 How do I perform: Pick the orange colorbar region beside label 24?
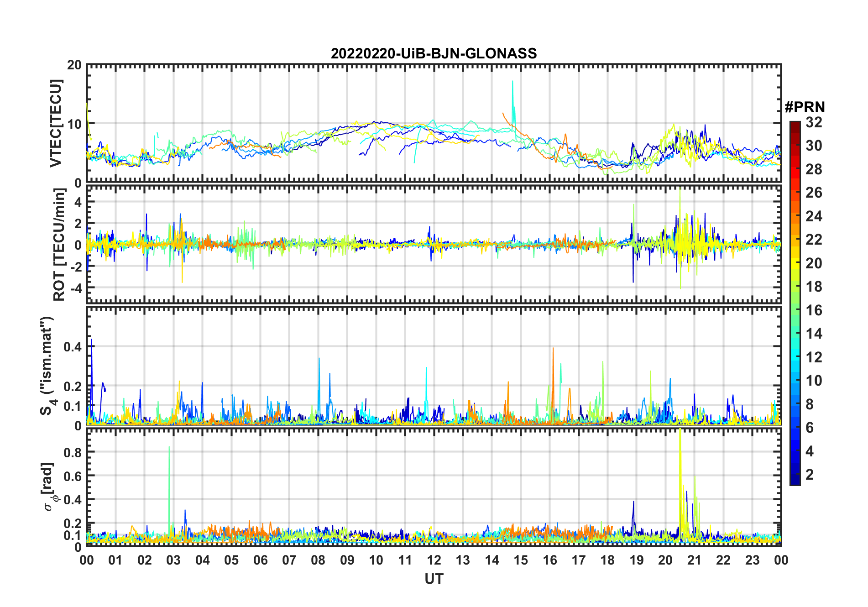click(795, 216)
